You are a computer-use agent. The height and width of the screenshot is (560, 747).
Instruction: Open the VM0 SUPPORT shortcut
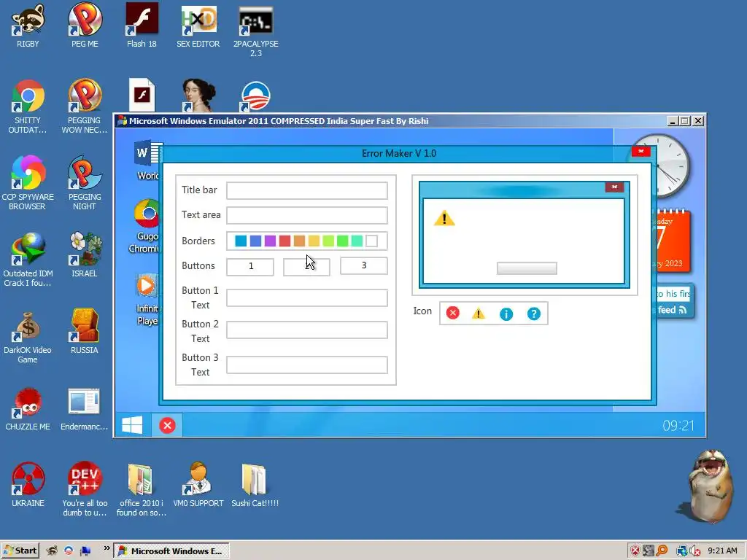(x=198, y=485)
